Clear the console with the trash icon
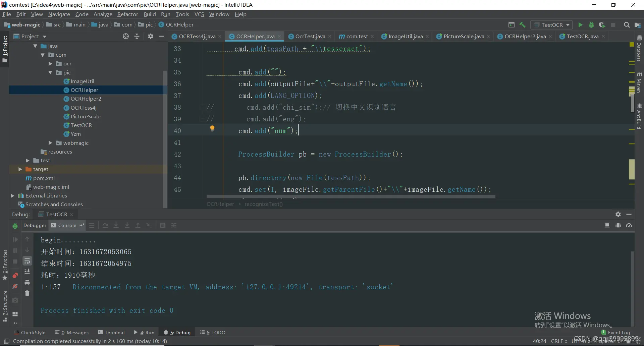Viewport: 644px width, 346px height. click(27, 293)
